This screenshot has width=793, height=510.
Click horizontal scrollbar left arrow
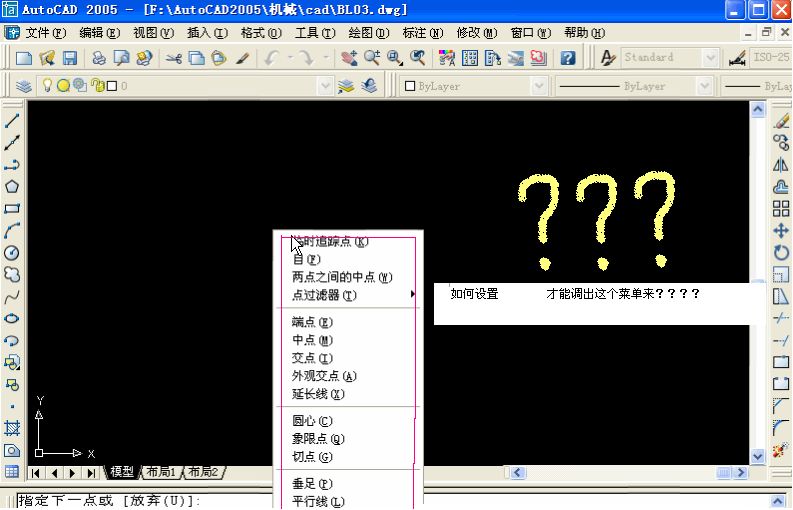click(x=517, y=473)
